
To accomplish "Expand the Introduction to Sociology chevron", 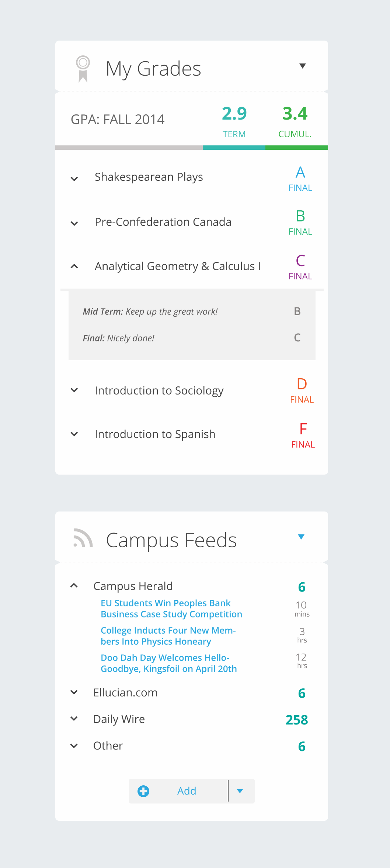I will click(x=74, y=390).
